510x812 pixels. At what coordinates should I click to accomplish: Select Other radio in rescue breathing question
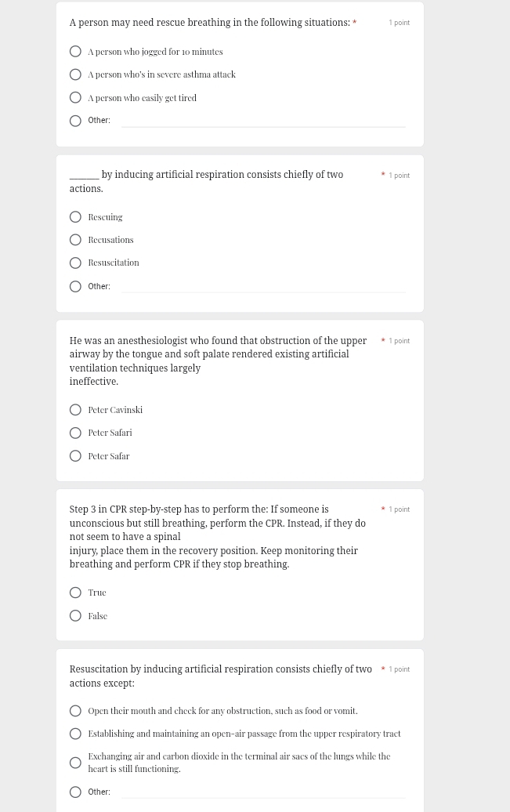click(75, 121)
